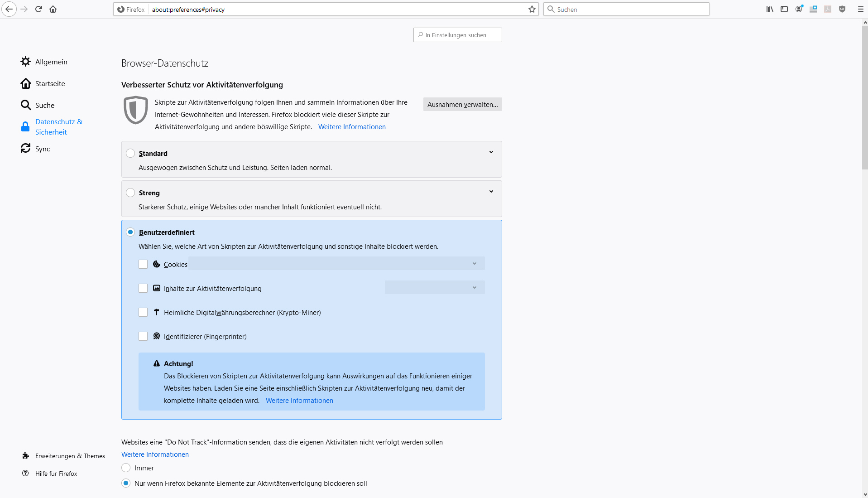Toggle the sidebar view icon

coord(784,9)
